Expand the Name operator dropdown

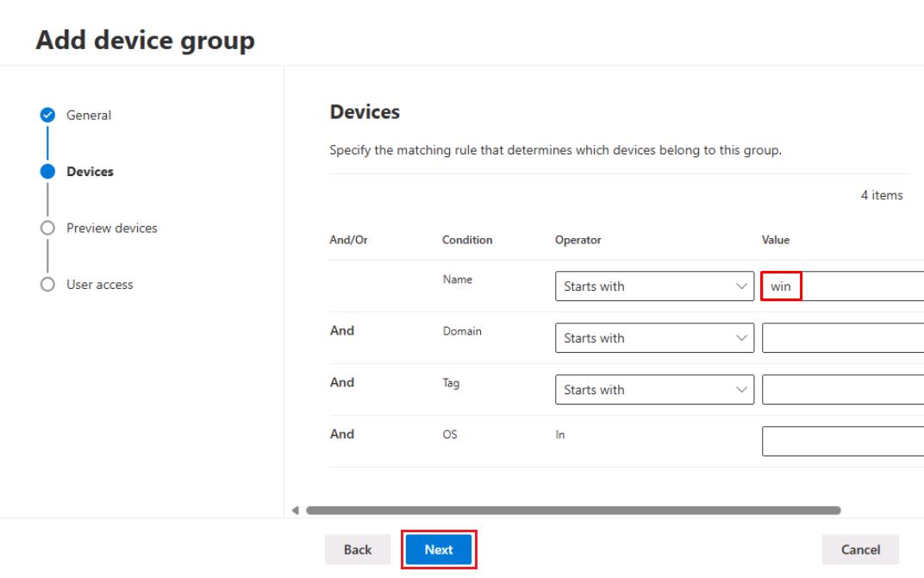pyautogui.click(x=654, y=286)
